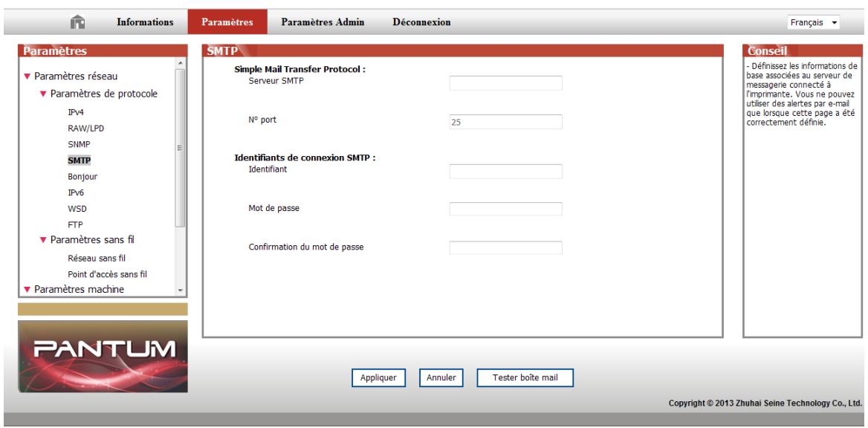Open the Paramètres Admin tab

pos(322,22)
